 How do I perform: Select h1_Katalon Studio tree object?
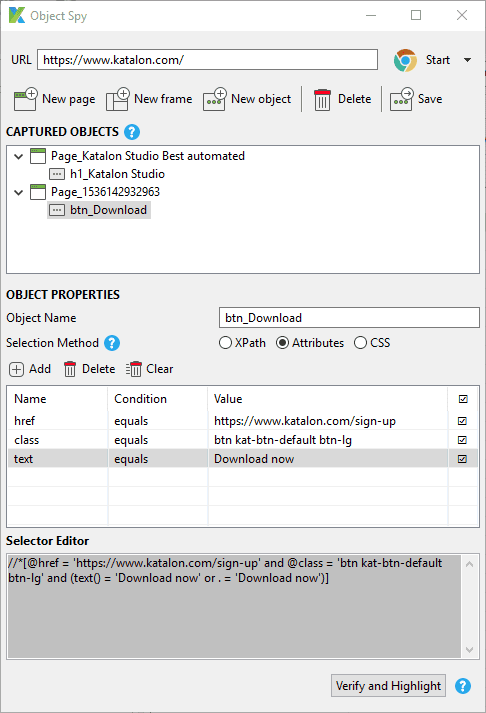pyautogui.click(x=107, y=174)
